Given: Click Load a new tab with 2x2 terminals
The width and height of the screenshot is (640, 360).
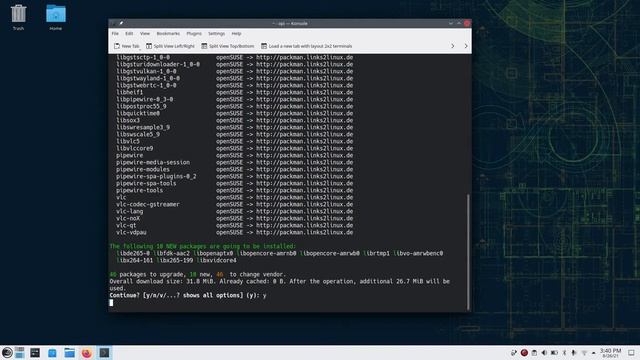Looking at the screenshot, I should click(x=307, y=46).
